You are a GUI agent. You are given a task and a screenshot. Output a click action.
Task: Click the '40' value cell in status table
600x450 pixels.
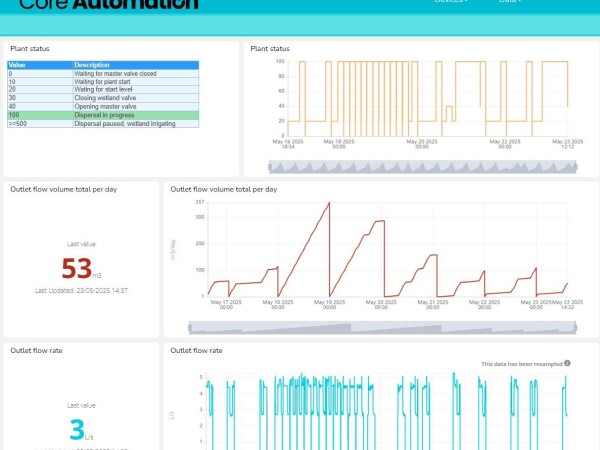[40, 106]
